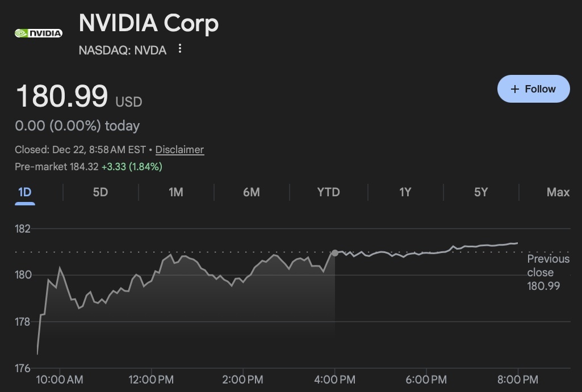Switch to the 5Y chart range
Screen dimensions: 582x392
481,192
